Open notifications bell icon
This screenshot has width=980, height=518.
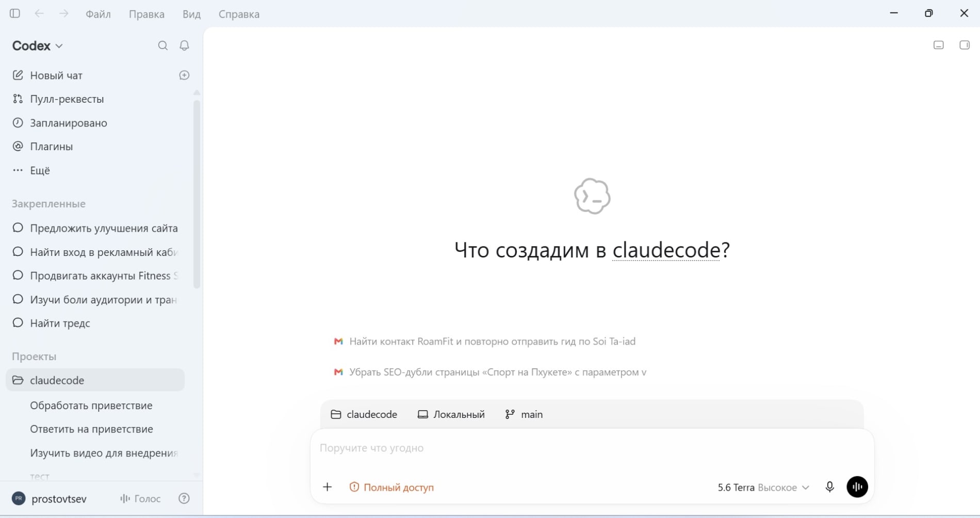(x=184, y=46)
